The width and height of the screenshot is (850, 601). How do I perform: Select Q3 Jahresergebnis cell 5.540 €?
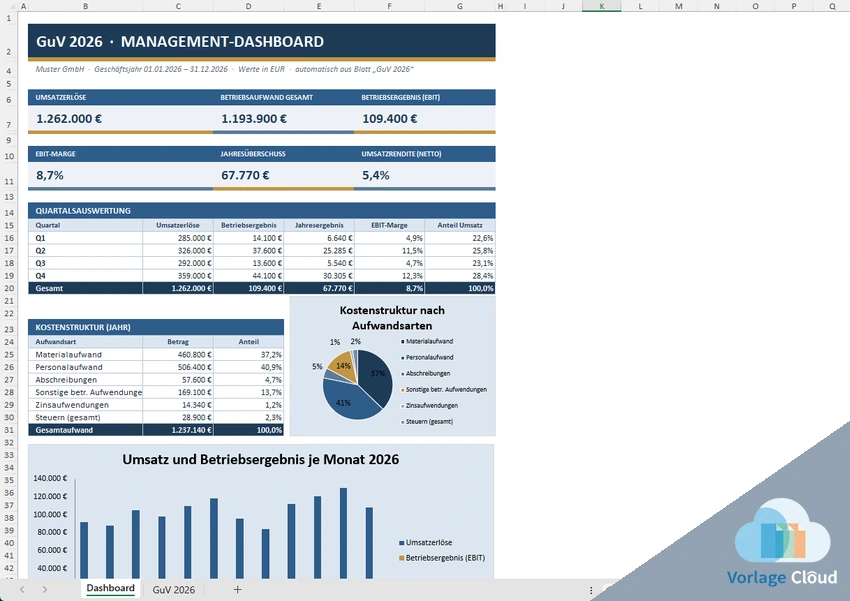point(319,263)
